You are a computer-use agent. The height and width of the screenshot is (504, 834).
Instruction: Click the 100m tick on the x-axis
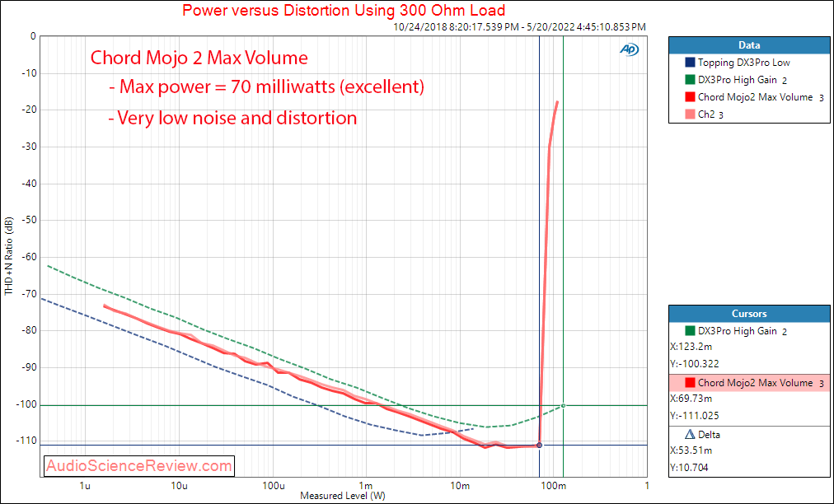click(x=554, y=485)
